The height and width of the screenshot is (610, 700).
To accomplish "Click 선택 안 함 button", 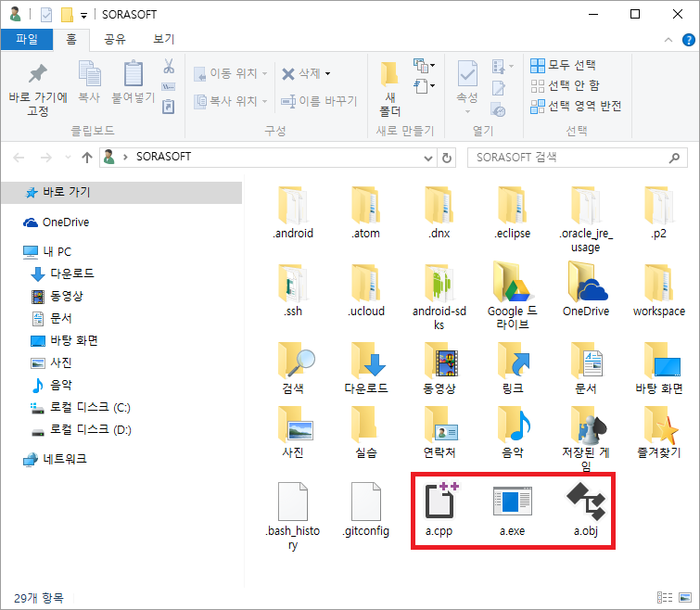I will coord(566,85).
